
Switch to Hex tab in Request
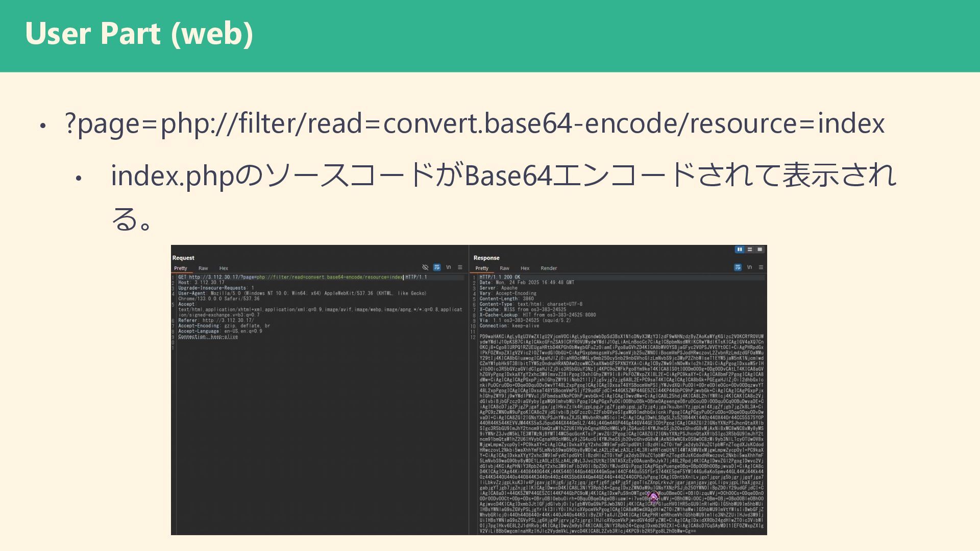pyautogui.click(x=224, y=268)
